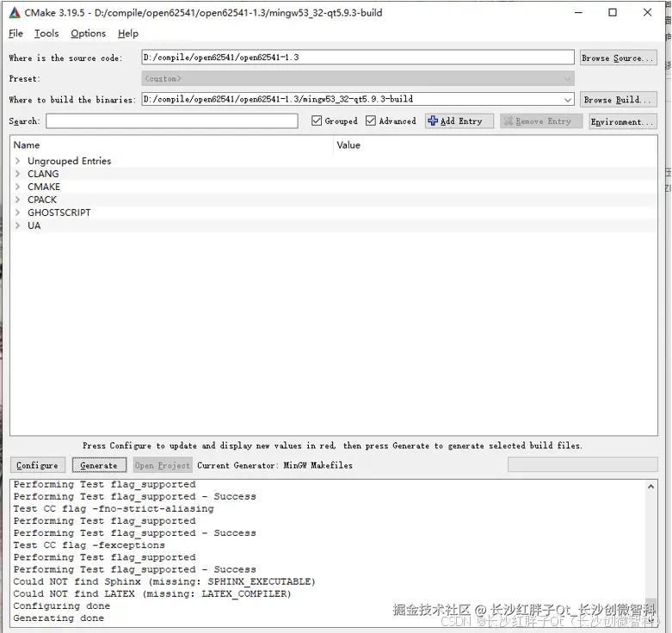This screenshot has height=633, width=672.
Task: Select the Ungrouped Entries row label
Action: [70, 161]
